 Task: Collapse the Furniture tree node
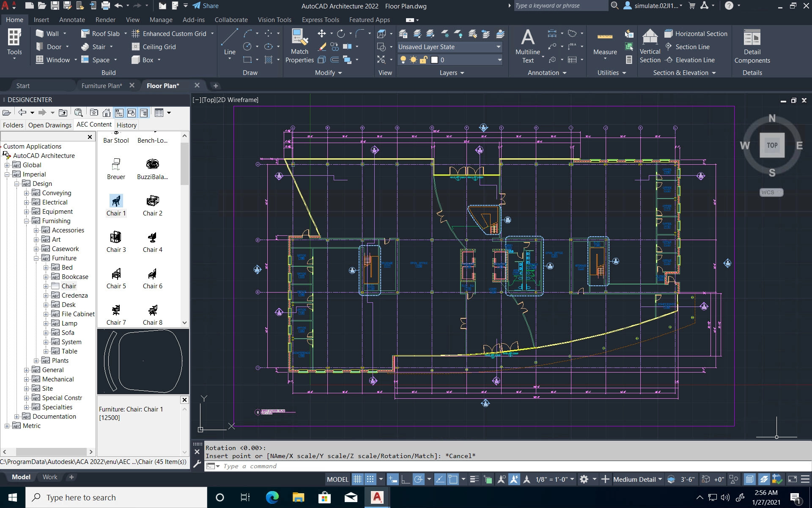coord(37,258)
